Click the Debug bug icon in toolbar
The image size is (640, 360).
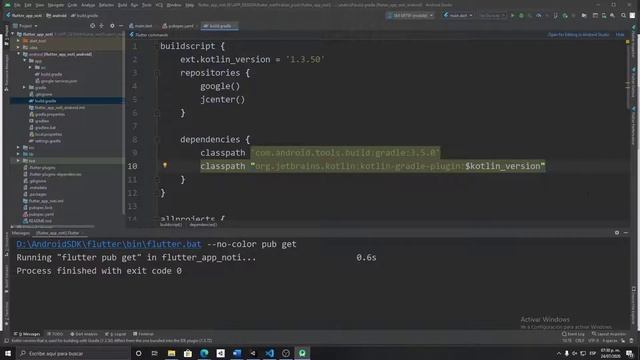point(521,16)
